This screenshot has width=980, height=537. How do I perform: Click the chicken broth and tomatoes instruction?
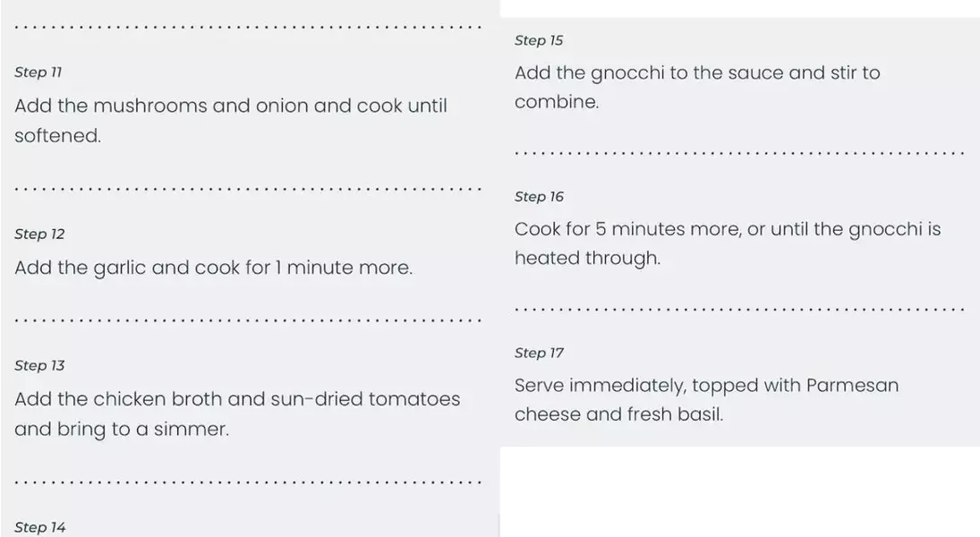click(x=237, y=413)
